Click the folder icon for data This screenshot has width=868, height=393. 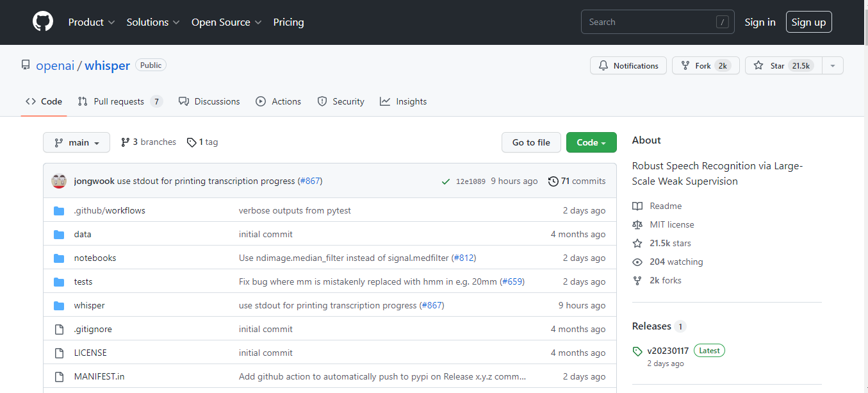(60, 234)
